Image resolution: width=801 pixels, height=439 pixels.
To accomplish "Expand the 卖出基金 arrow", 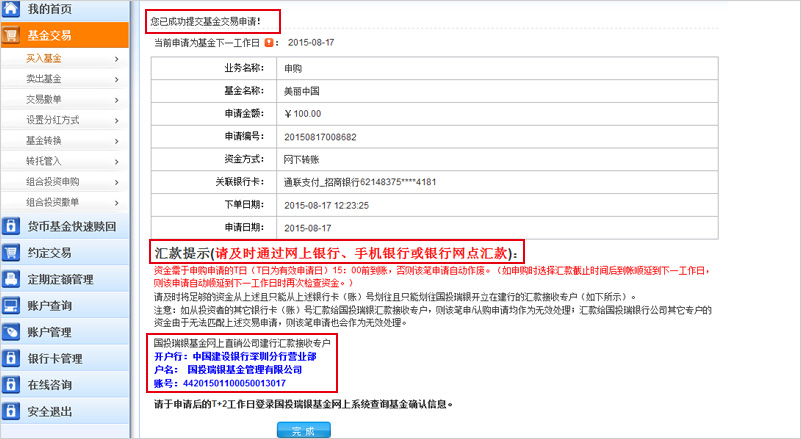I will (x=116, y=79).
